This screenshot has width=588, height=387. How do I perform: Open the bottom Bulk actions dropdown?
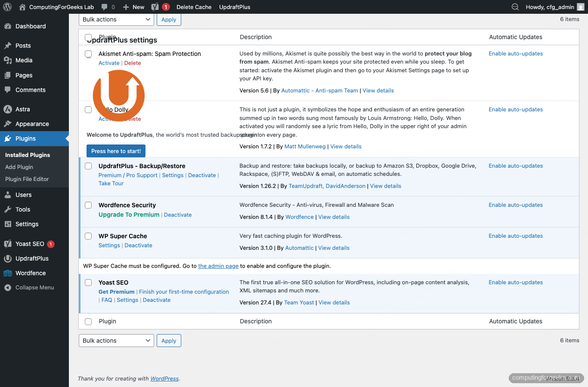(x=116, y=340)
